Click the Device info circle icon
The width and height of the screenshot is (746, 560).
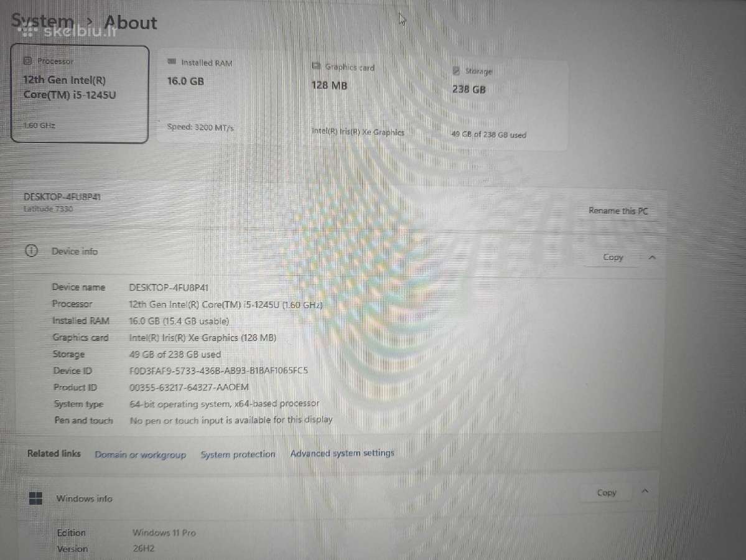[x=31, y=250]
